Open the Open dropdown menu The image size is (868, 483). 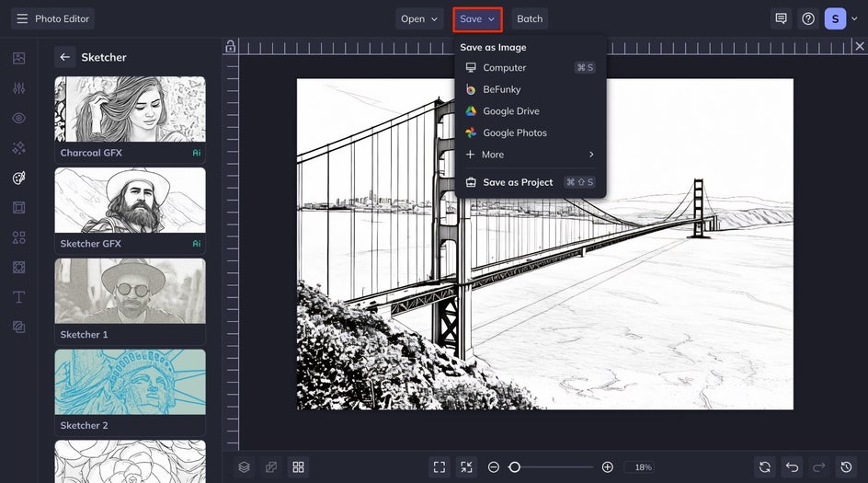point(419,18)
